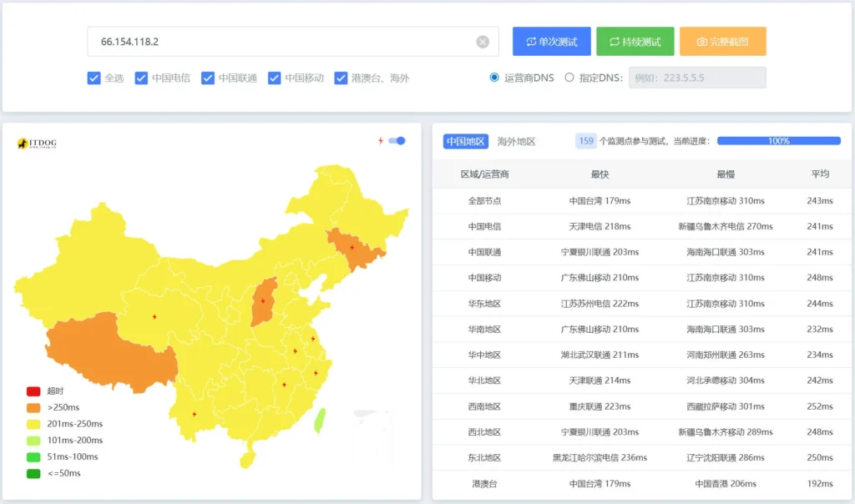Click the 192ms average value

click(820, 483)
